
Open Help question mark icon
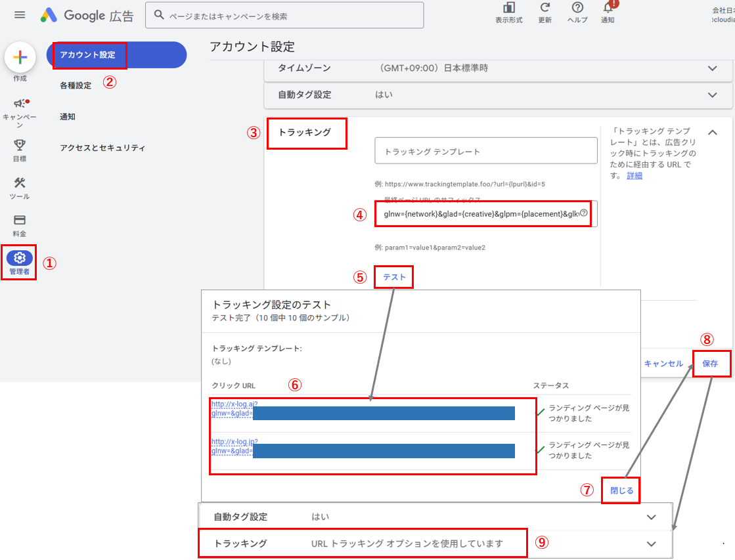pyautogui.click(x=577, y=8)
